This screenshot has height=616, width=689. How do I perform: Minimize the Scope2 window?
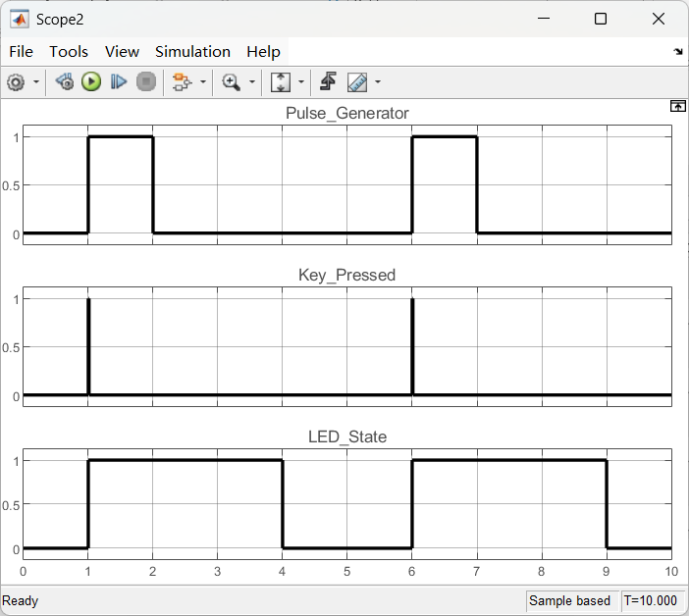544,19
